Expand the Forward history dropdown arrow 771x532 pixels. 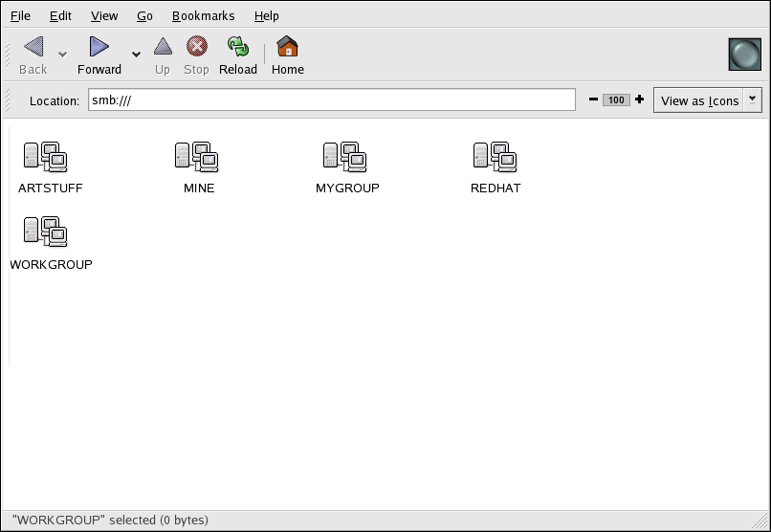pyautogui.click(x=136, y=55)
